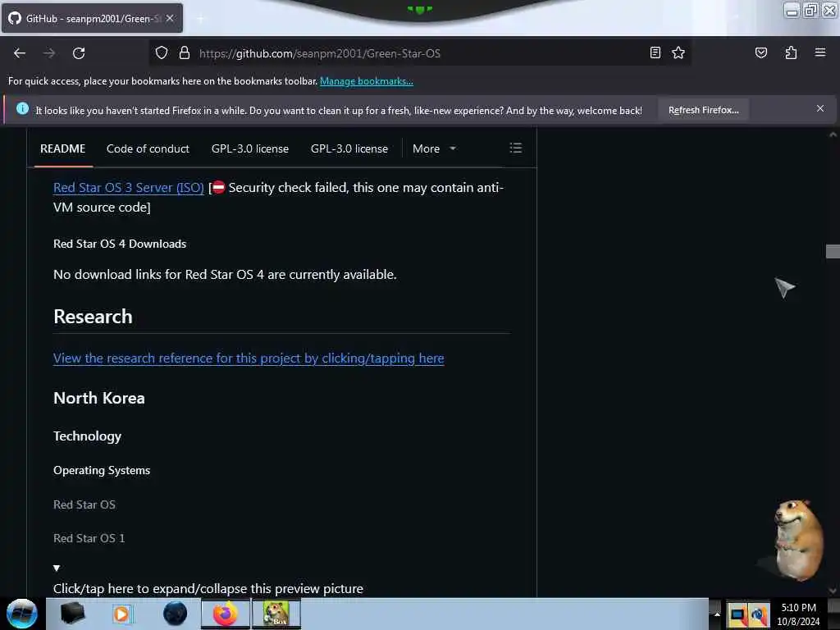Viewport: 840px width, 630px height.
Task: Bookmark this page with the star icon
Action: tap(678, 52)
